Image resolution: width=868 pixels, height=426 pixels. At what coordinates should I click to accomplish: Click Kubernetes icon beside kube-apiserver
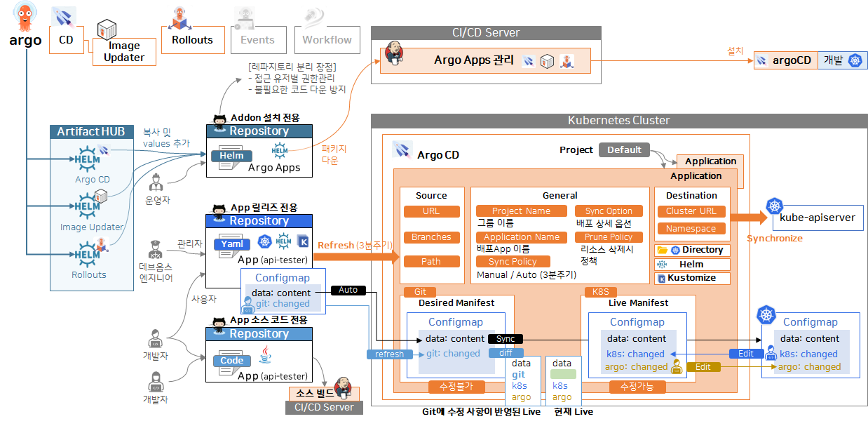coord(774,206)
